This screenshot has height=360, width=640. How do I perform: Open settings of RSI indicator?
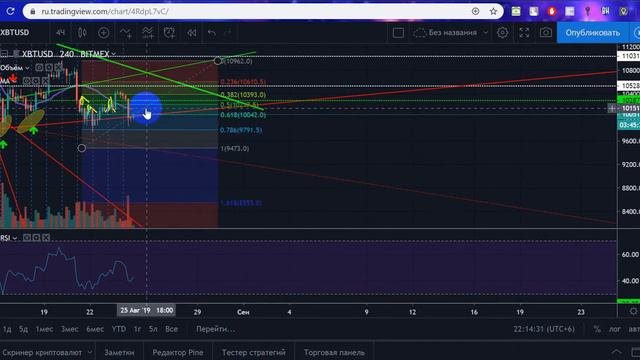coord(36,237)
